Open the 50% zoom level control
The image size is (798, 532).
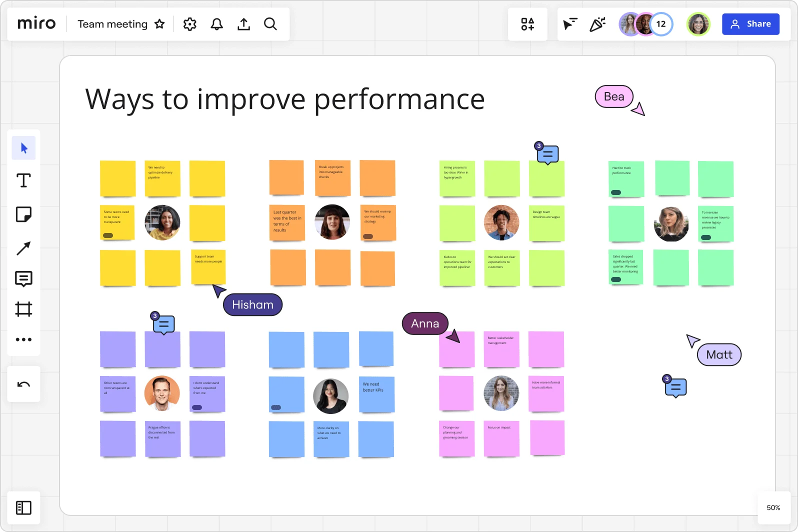(773, 507)
